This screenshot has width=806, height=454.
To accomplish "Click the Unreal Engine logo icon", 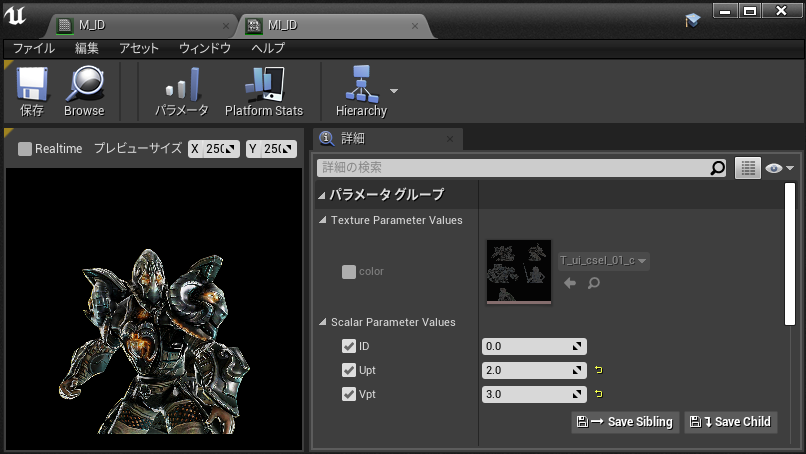I will point(15,15).
